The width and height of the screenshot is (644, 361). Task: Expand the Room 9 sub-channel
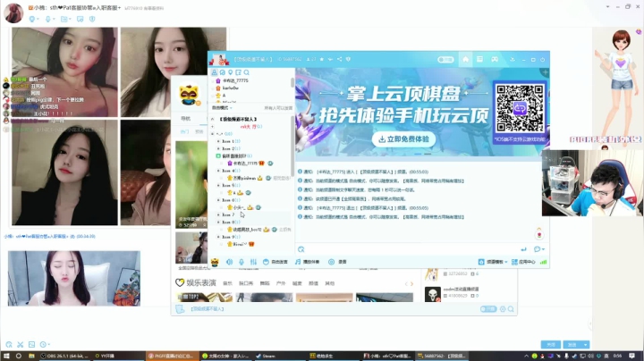[218, 237]
